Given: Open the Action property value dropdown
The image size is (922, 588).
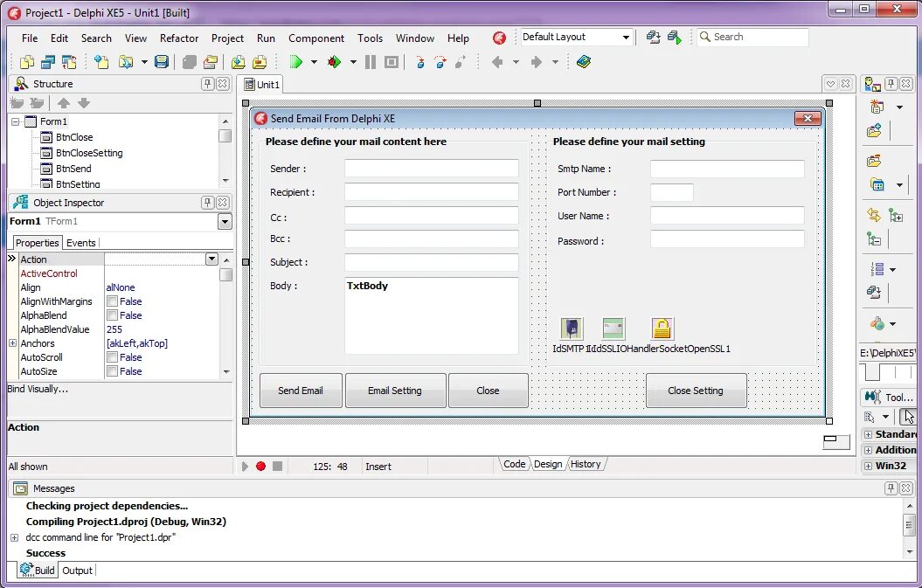Looking at the screenshot, I should 211,259.
